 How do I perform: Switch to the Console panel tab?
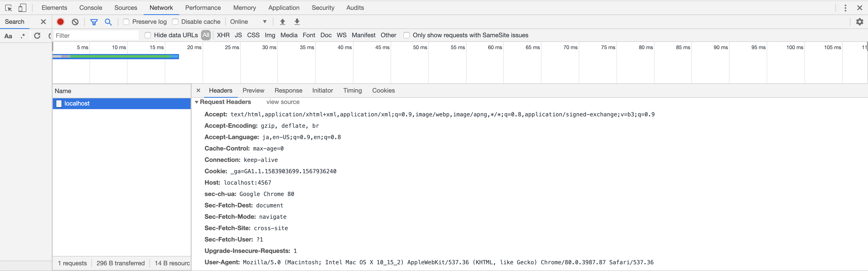91,7
